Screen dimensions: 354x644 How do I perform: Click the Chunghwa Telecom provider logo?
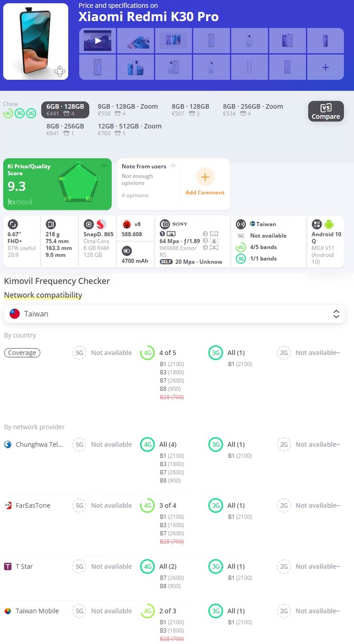click(8, 444)
